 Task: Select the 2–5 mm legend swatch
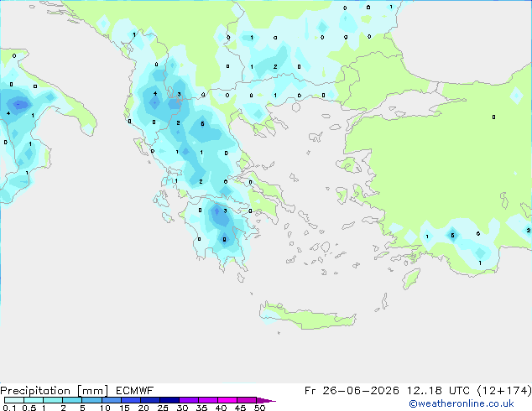click(72, 400)
